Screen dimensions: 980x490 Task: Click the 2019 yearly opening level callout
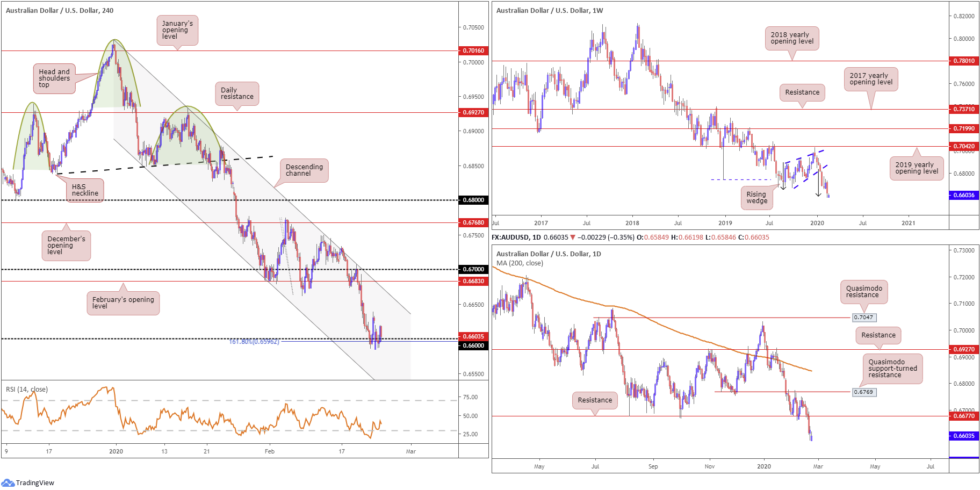[x=916, y=168]
